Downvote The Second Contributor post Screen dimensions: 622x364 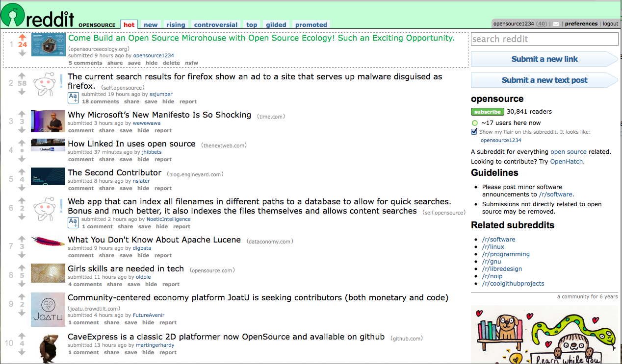click(22, 188)
